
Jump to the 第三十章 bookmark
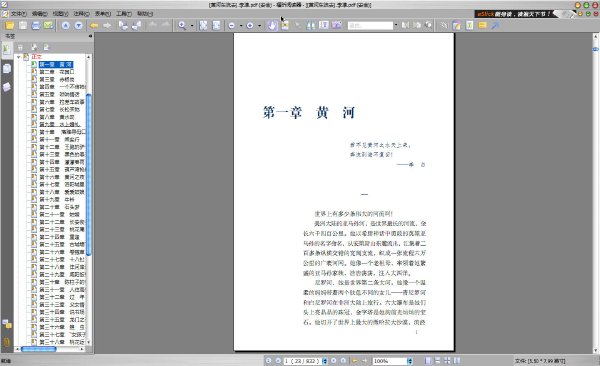click(x=63, y=282)
